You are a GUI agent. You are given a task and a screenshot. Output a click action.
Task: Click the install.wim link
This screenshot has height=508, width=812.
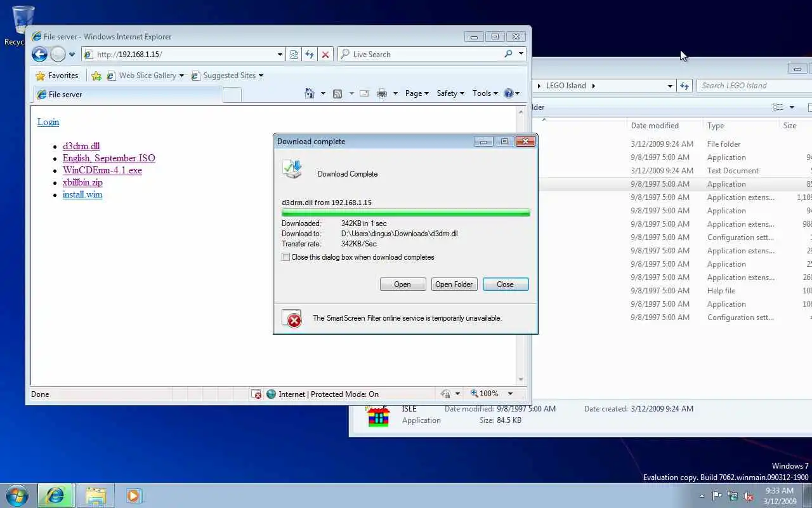pyautogui.click(x=82, y=194)
